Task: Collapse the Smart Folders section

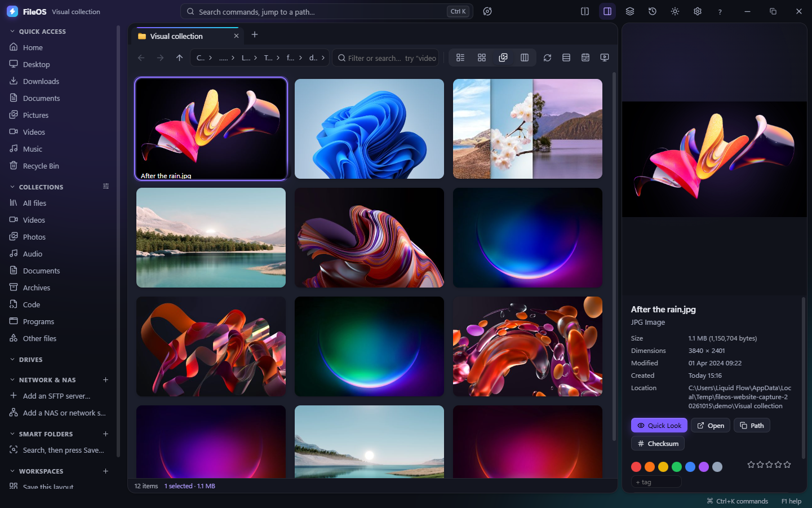Action: (x=12, y=434)
